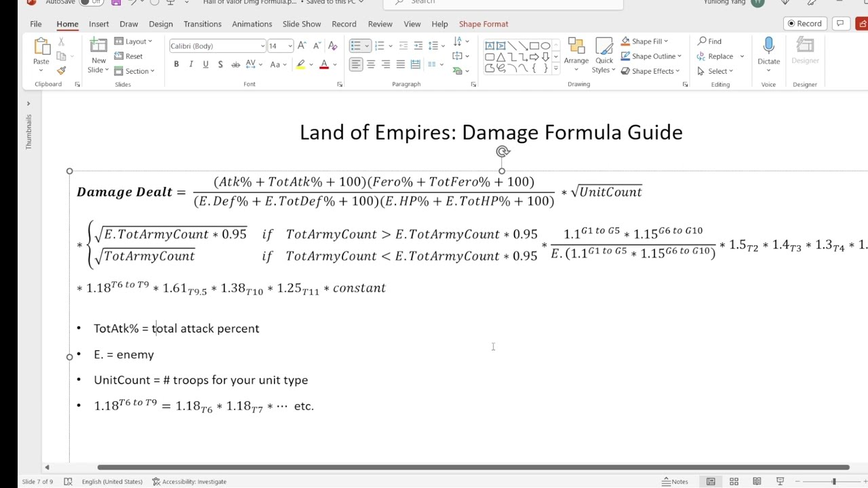Decrease font size

tap(317, 46)
